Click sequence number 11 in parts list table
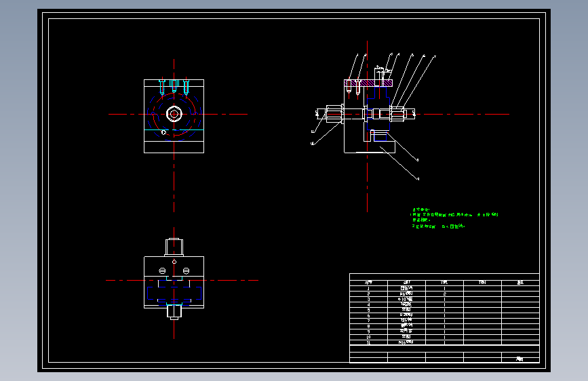 click(x=368, y=342)
